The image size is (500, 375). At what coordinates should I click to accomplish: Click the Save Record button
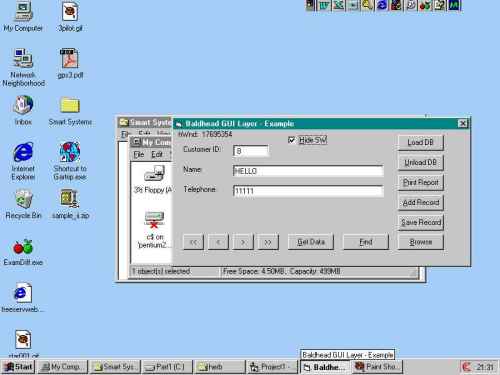(420, 222)
